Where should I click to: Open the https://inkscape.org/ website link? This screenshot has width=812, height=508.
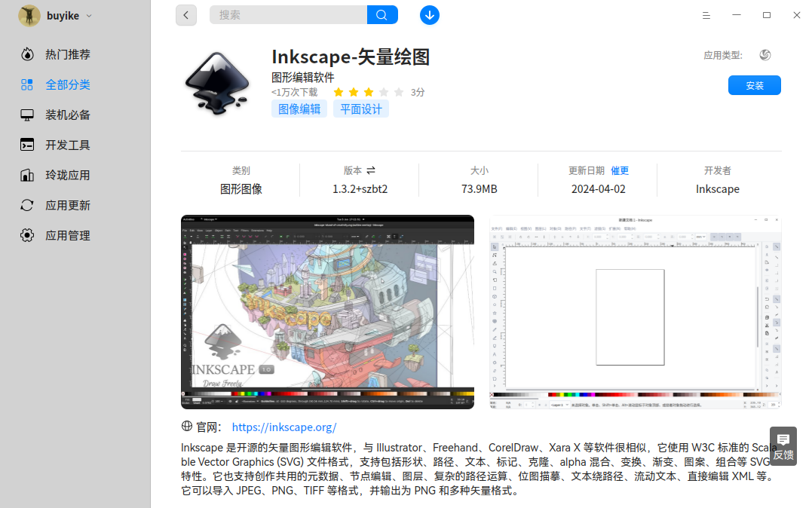(284, 427)
